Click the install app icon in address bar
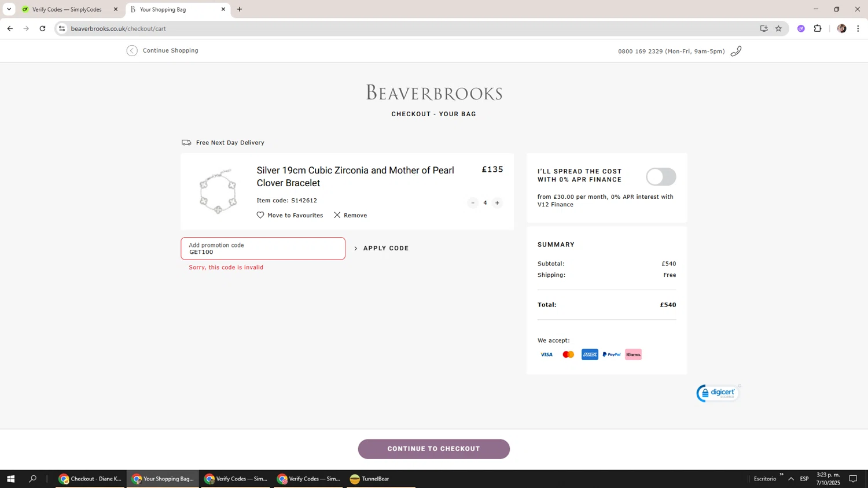 pyautogui.click(x=764, y=28)
